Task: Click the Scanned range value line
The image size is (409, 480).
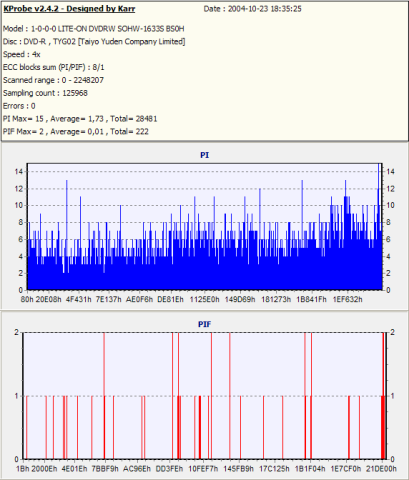Action: point(53,80)
